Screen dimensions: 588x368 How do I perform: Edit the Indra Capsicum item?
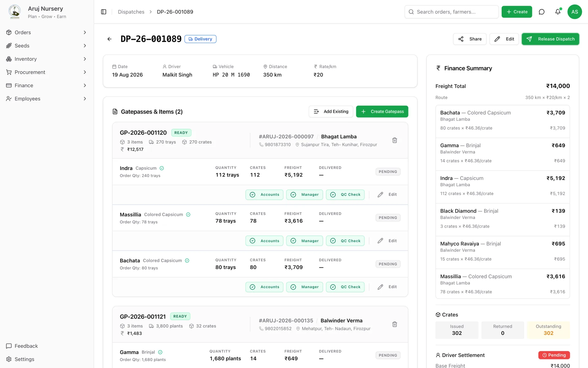(x=387, y=194)
